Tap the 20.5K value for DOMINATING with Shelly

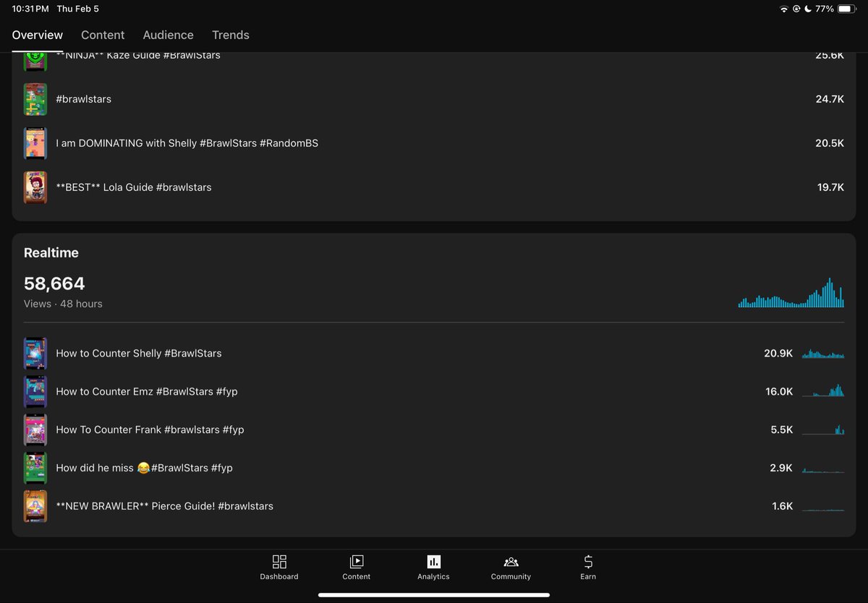pos(830,143)
